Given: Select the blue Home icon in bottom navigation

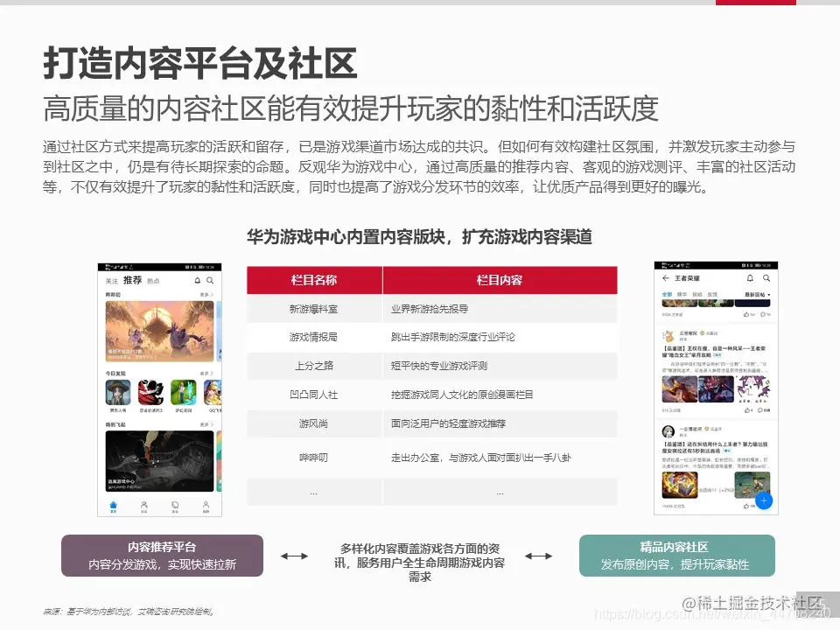Looking at the screenshot, I should pos(113,504).
